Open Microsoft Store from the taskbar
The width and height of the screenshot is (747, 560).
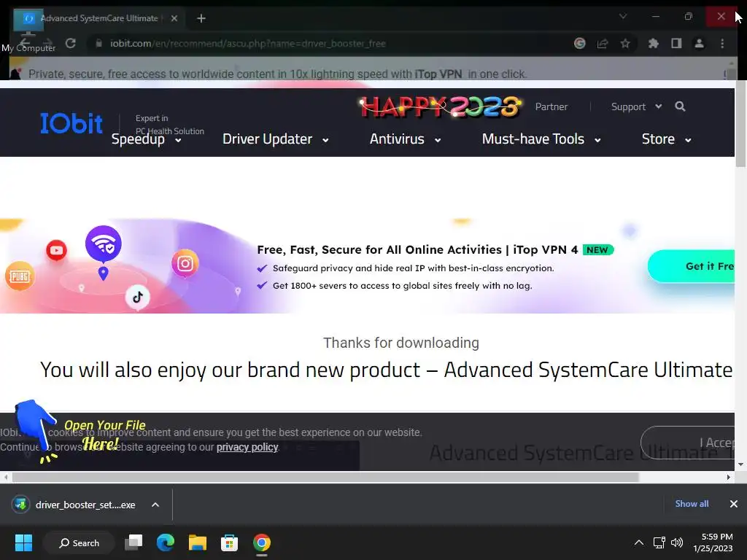point(229,542)
